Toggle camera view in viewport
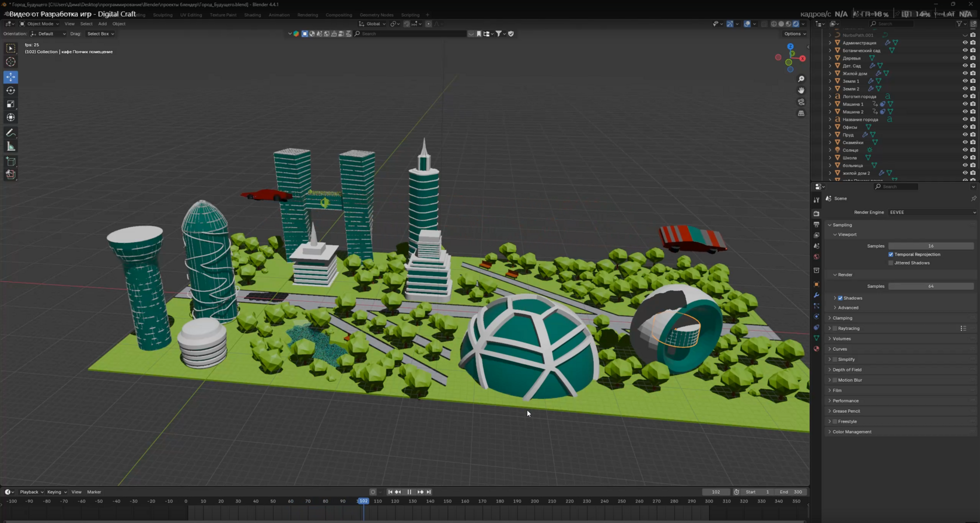The image size is (980, 523). [801, 102]
